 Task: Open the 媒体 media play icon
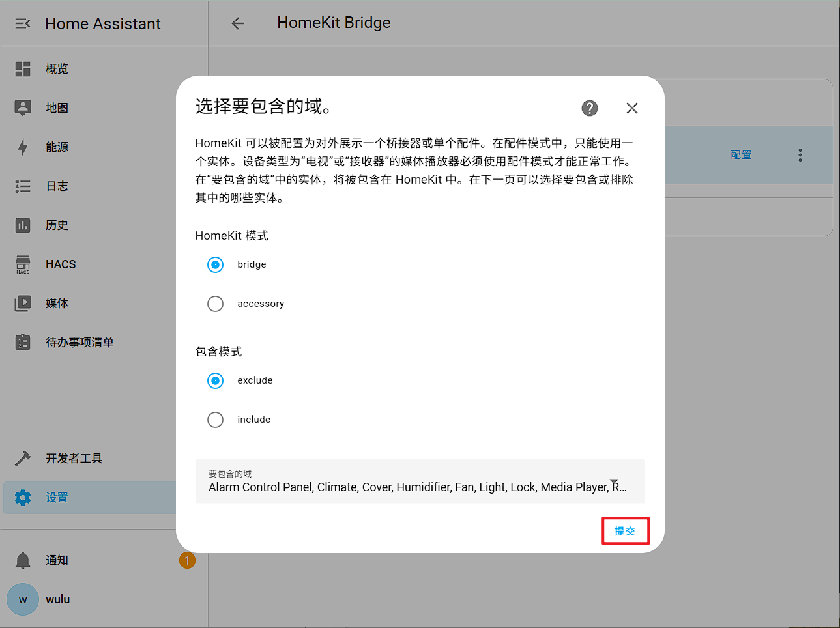pyautogui.click(x=23, y=303)
